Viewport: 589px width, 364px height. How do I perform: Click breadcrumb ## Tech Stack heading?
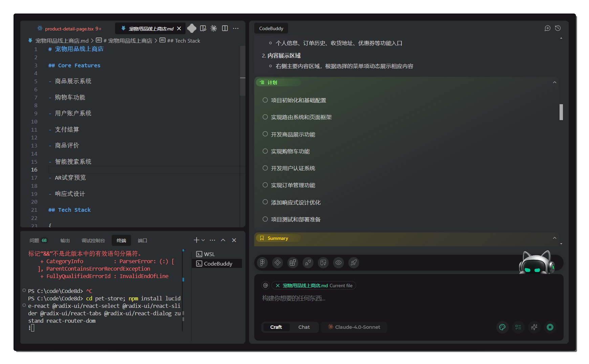pyautogui.click(x=183, y=41)
